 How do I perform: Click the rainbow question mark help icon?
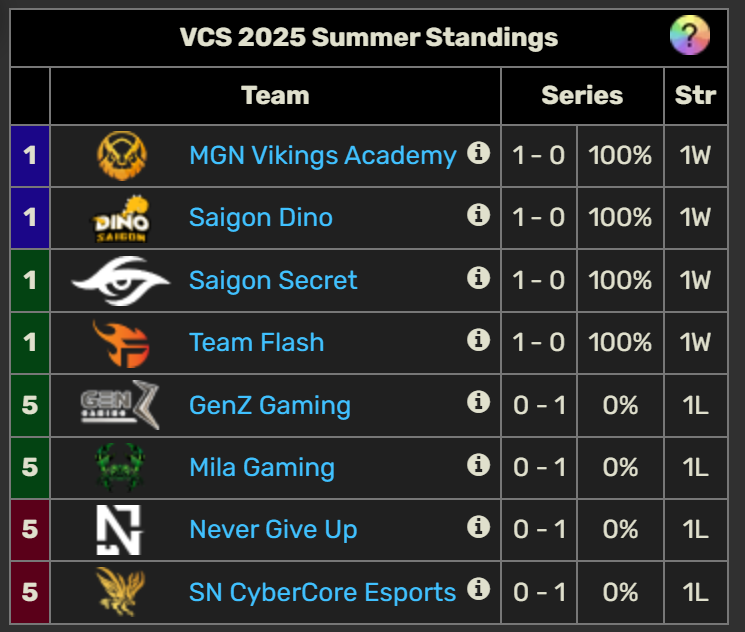[x=690, y=35]
